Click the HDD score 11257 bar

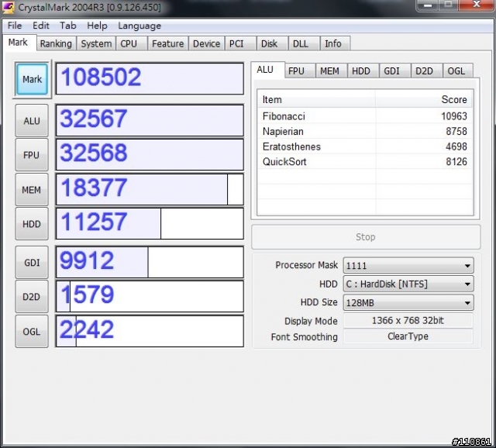150,223
